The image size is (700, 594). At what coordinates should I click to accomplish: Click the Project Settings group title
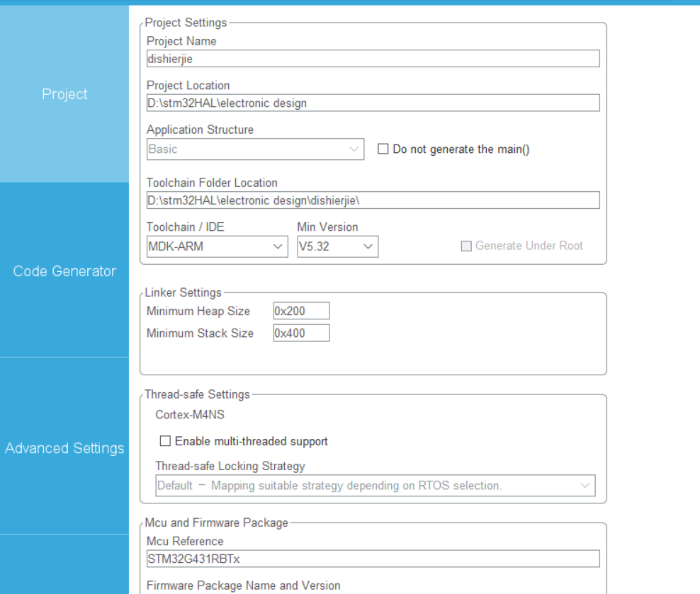[x=186, y=22]
